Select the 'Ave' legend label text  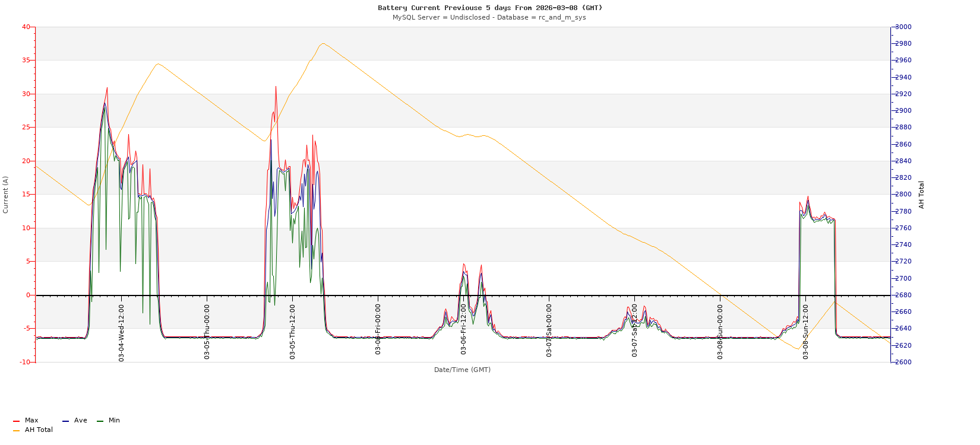[x=80, y=421]
